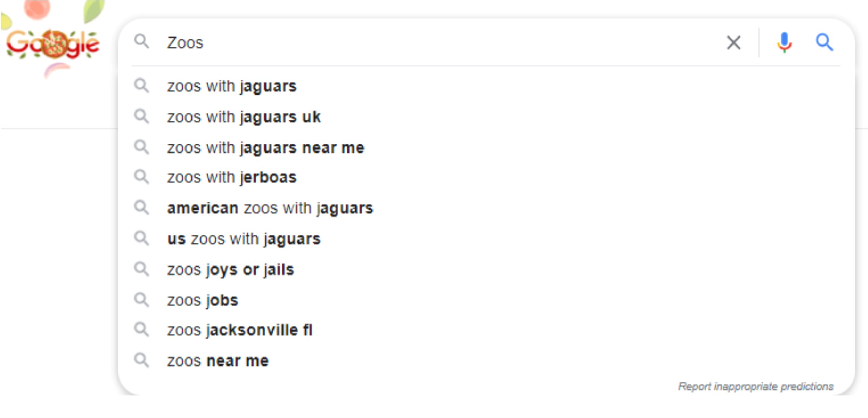Screen dimensions: 868x418
Task: Choose "zoos with jaguars uk" suggestion
Action: pos(244,117)
